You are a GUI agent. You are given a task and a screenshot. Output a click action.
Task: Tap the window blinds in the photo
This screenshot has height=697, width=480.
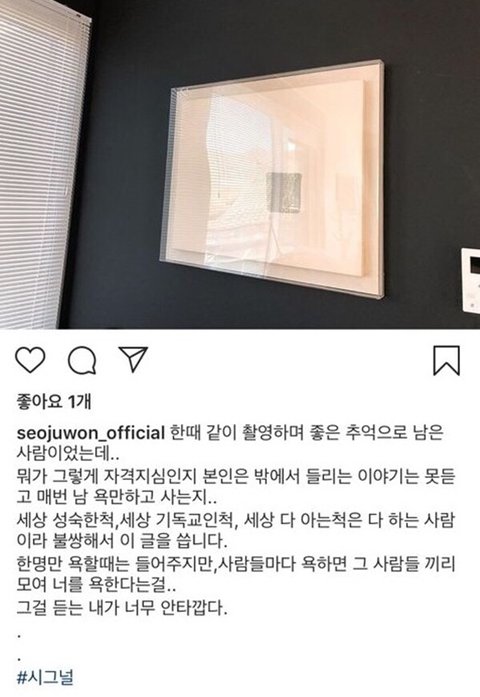pos(42,164)
